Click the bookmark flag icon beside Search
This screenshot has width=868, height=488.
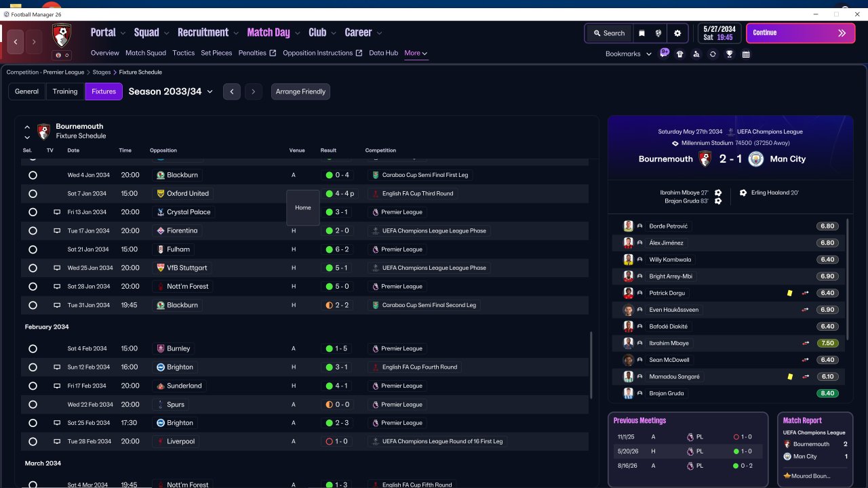[642, 33]
